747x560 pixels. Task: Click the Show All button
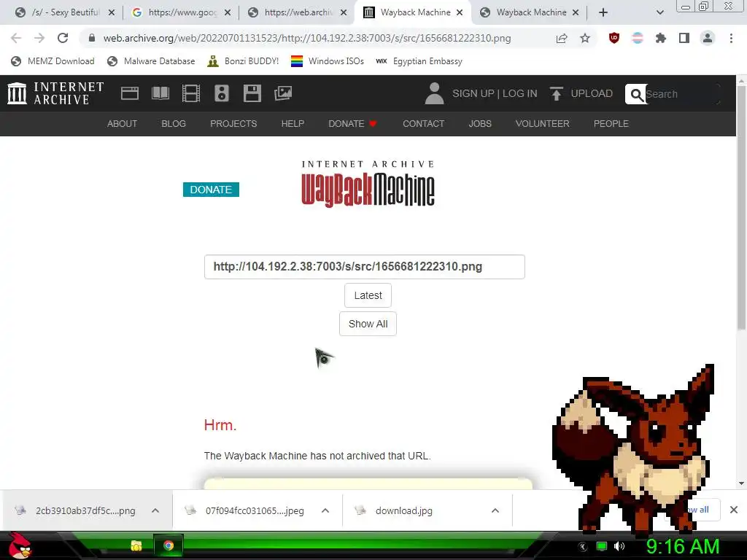coord(368,324)
